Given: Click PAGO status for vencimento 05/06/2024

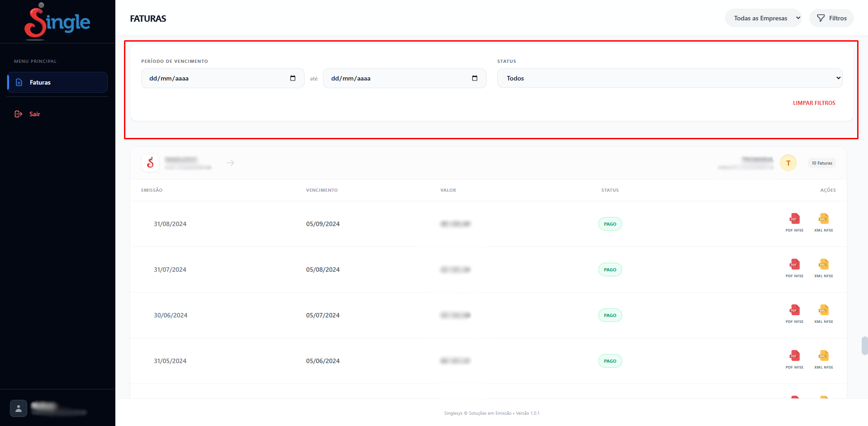Looking at the screenshot, I should pos(610,361).
